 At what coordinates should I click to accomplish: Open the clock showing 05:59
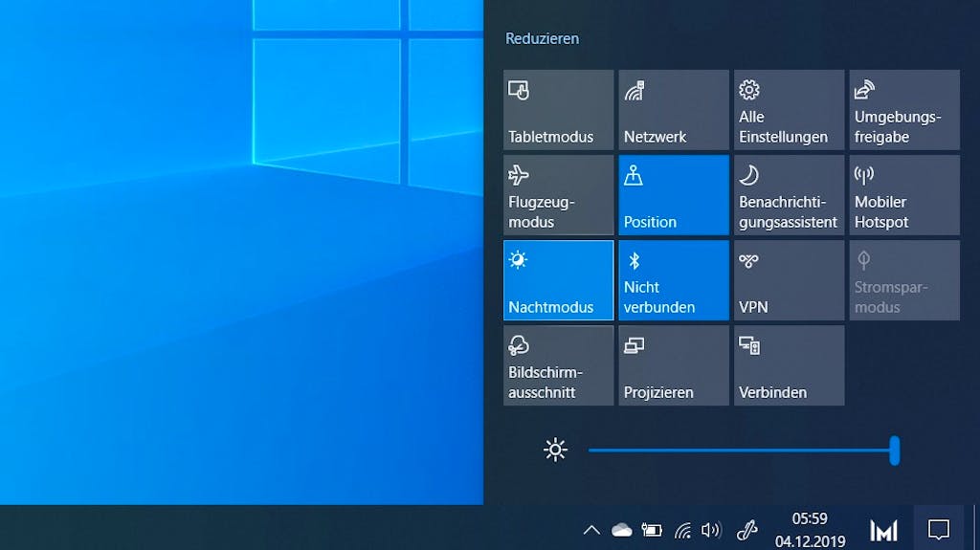810,530
